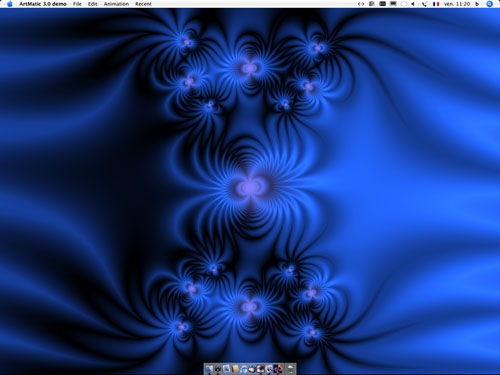
Task: Open the Trash in the Dock
Action: tap(290, 369)
